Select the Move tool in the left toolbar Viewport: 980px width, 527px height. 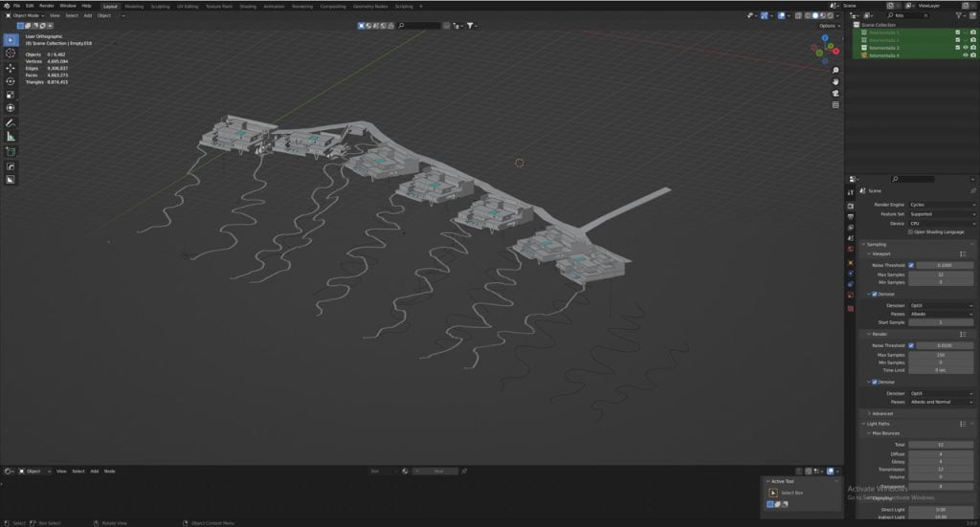click(11, 68)
